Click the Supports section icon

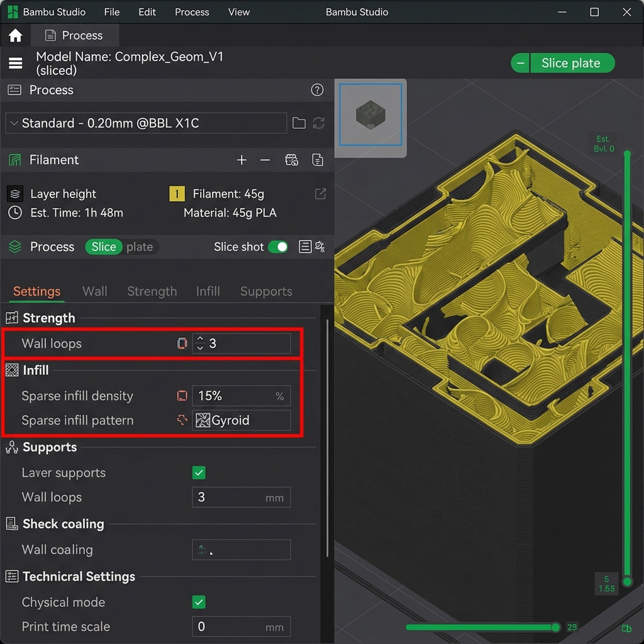12,447
